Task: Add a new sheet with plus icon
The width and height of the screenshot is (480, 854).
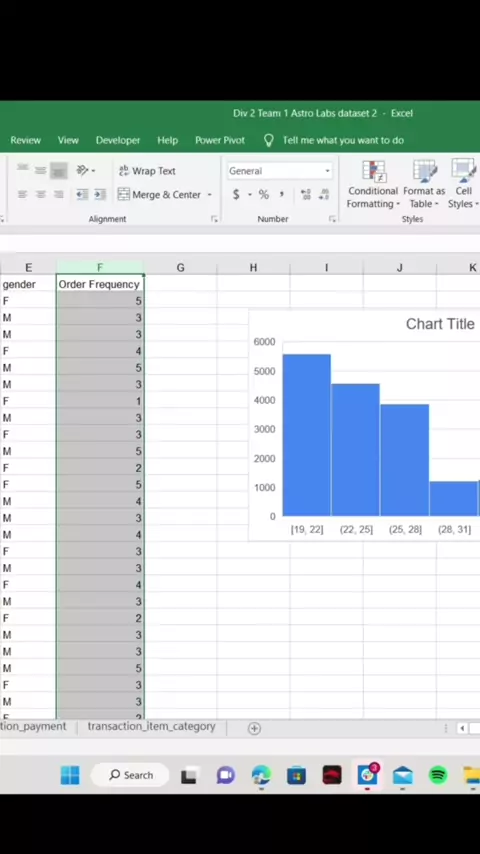Action: click(x=254, y=728)
